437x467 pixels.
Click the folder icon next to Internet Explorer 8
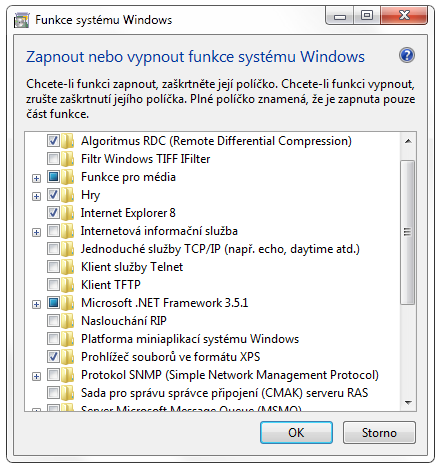click(x=67, y=213)
